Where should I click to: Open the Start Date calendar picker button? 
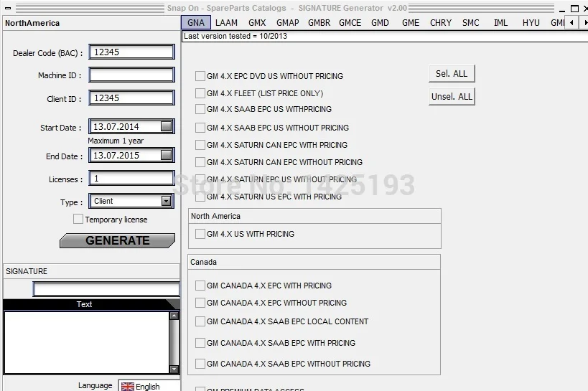pos(166,126)
